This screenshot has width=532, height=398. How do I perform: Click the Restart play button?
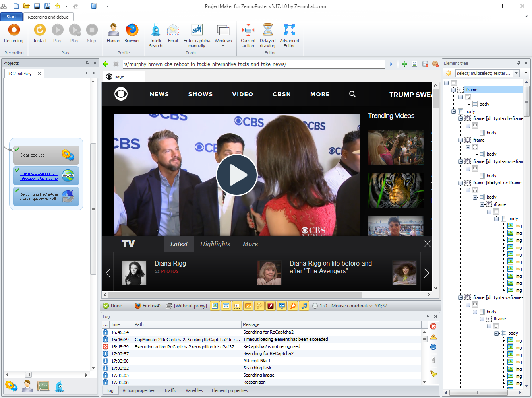point(39,34)
